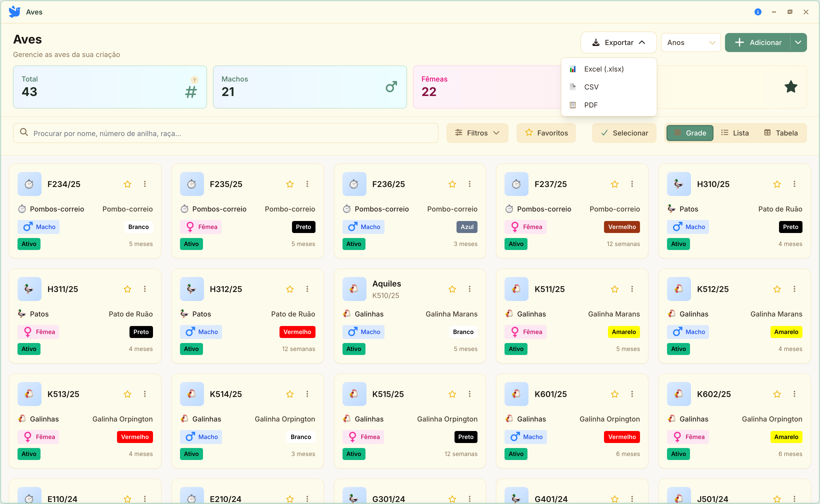Click the Azul color tag on F236/25
The height and width of the screenshot is (504, 820).
pos(467,227)
